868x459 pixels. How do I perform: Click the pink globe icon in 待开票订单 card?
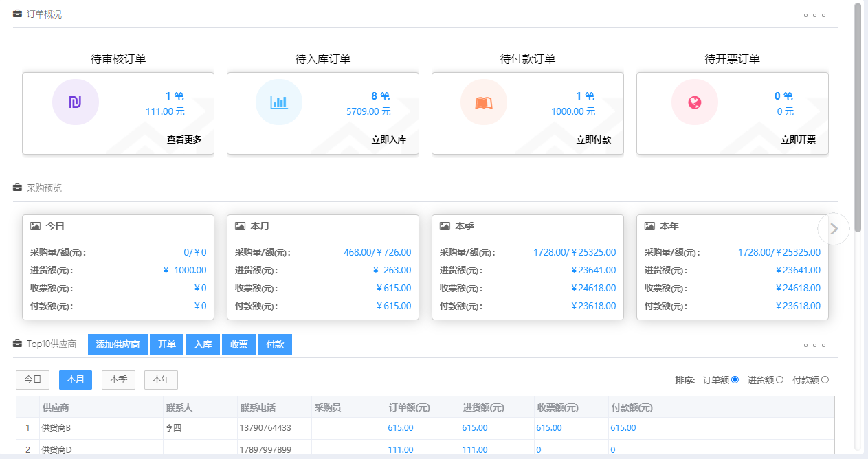coord(695,102)
